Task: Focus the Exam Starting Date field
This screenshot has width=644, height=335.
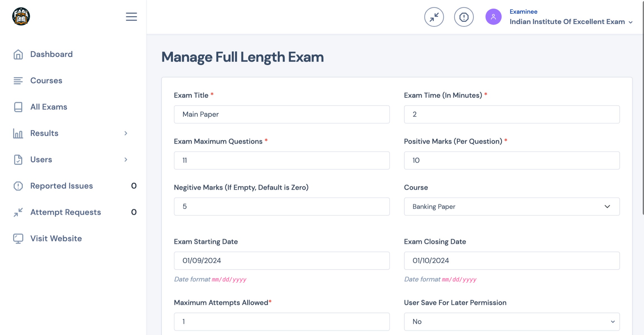Action: [282, 261]
